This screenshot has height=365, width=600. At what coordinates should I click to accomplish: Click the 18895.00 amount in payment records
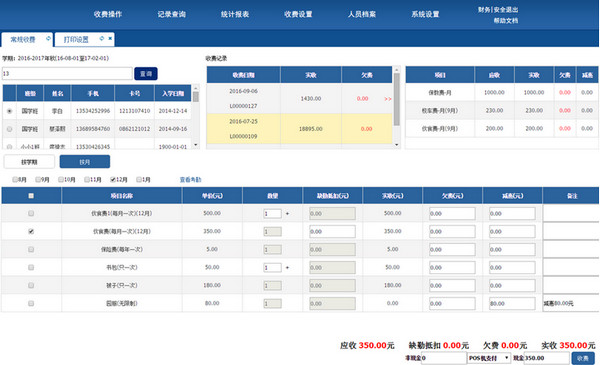click(x=311, y=129)
